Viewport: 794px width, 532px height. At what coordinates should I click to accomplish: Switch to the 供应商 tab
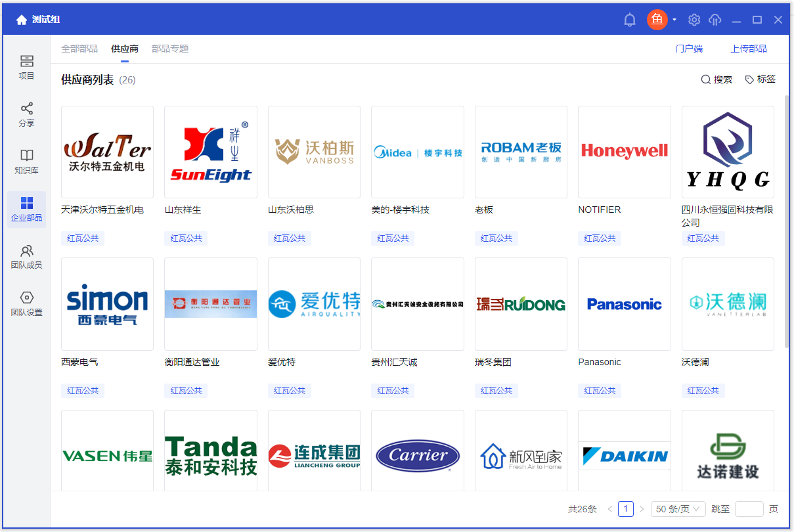click(125, 49)
